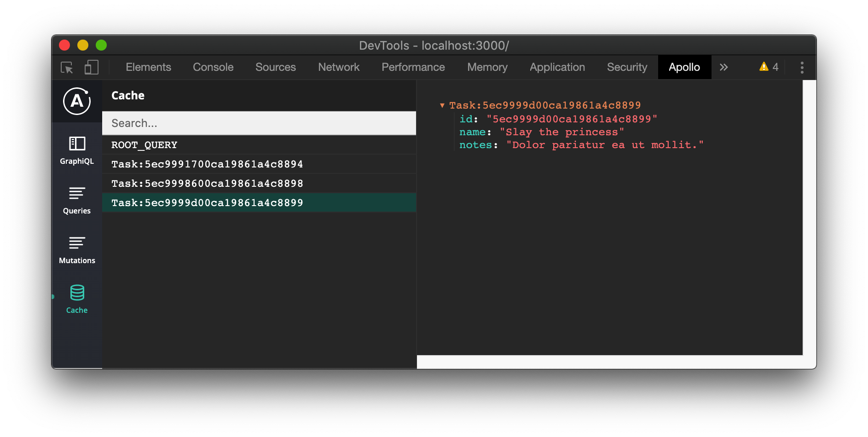
Task: Click the Apollo logo in the sidebar
Action: pos(76,102)
